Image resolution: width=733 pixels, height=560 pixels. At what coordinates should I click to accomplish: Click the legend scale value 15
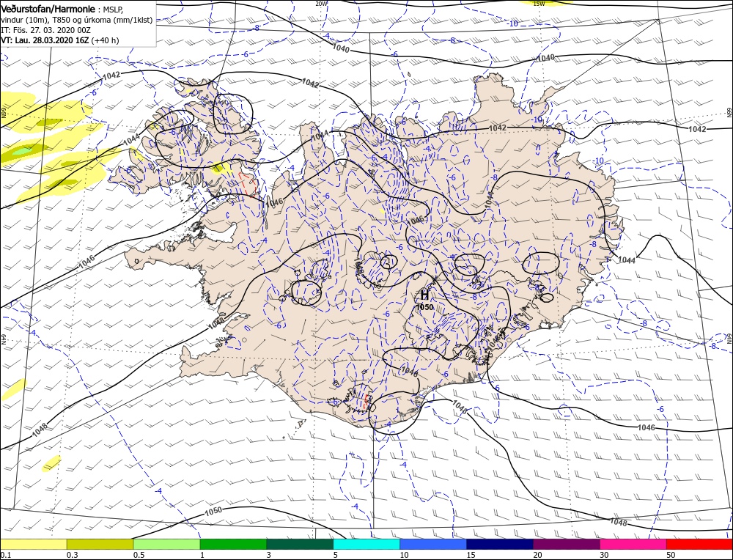pyautogui.click(x=471, y=555)
